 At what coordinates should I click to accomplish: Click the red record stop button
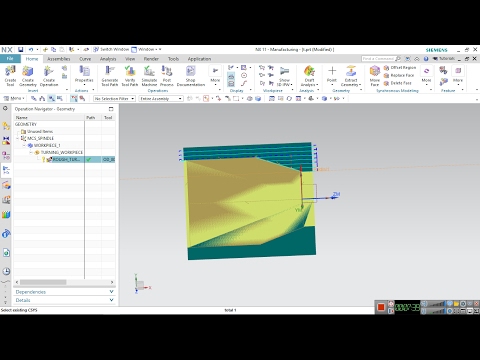[381, 307]
